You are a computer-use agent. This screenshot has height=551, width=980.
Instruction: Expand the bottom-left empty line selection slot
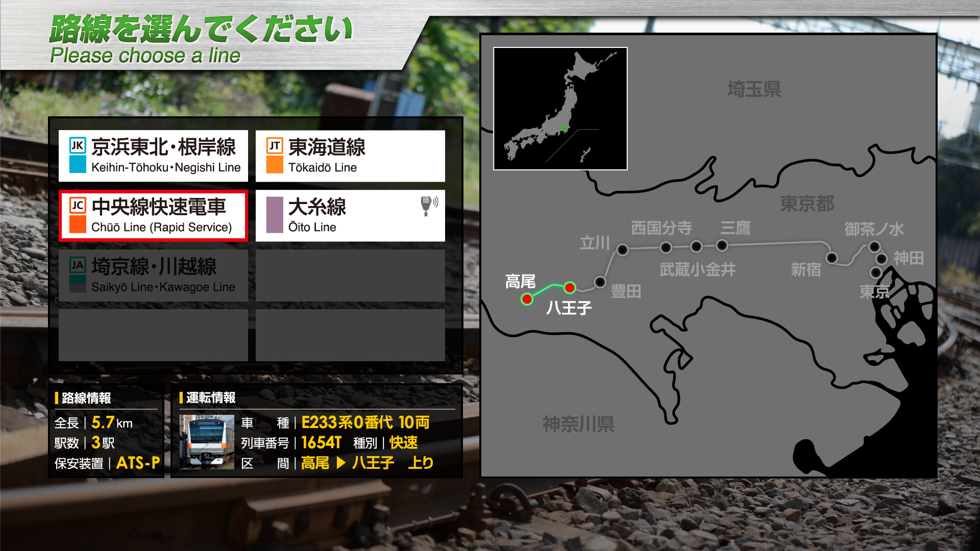tap(153, 334)
